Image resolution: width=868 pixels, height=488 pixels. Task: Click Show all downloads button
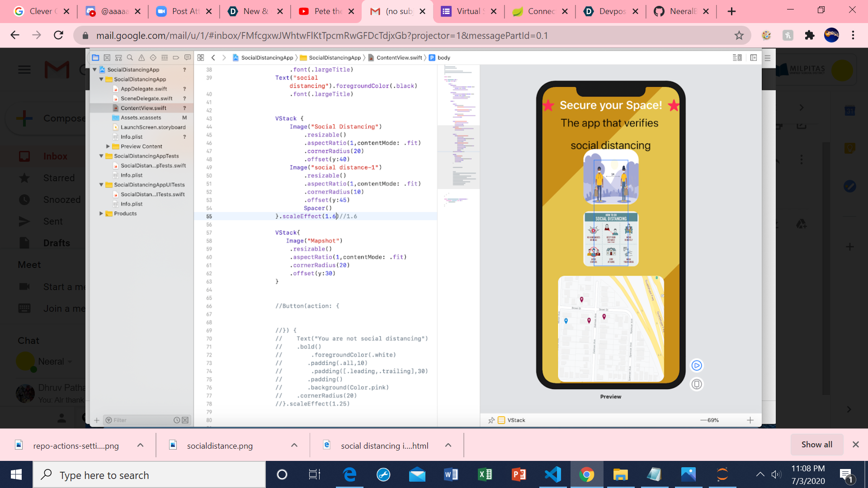pos(816,445)
